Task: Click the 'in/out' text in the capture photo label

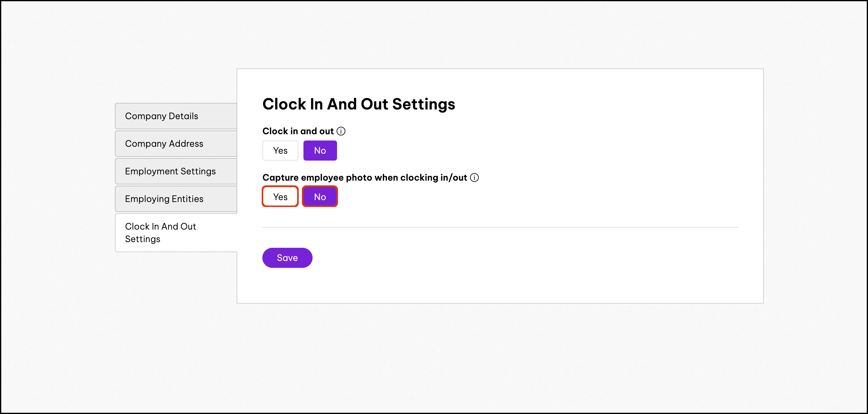Action: [x=453, y=178]
